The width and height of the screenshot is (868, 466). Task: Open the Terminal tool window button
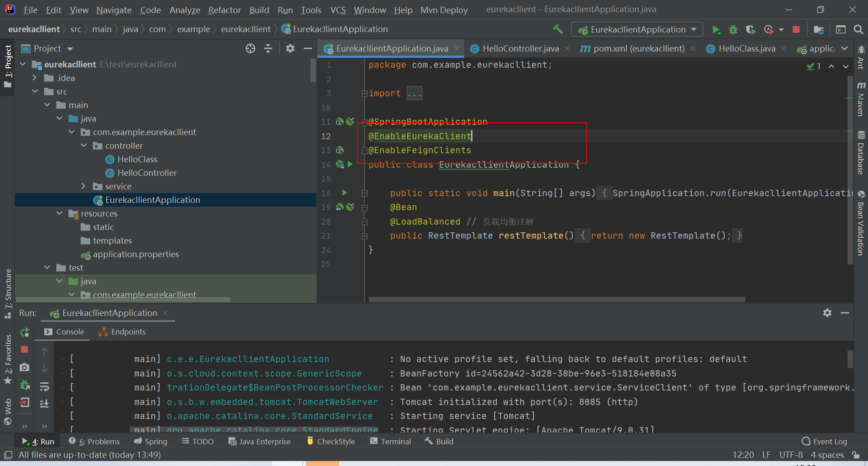point(391,442)
